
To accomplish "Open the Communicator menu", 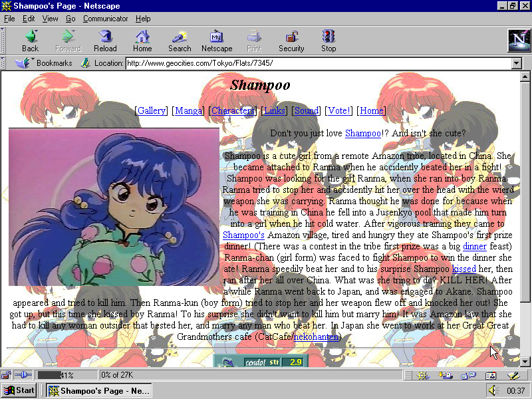I will click(x=106, y=19).
